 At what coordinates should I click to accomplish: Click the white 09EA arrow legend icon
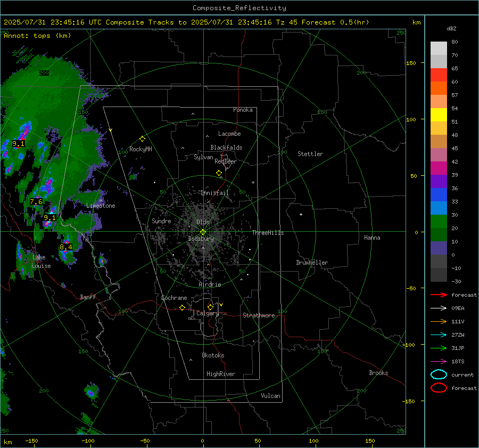(439, 308)
